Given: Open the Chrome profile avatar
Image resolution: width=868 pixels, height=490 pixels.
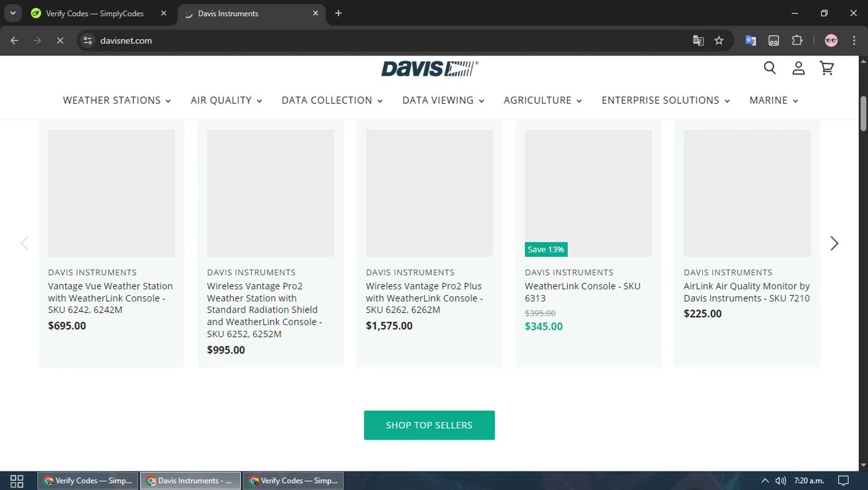Looking at the screenshot, I should (831, 40).
